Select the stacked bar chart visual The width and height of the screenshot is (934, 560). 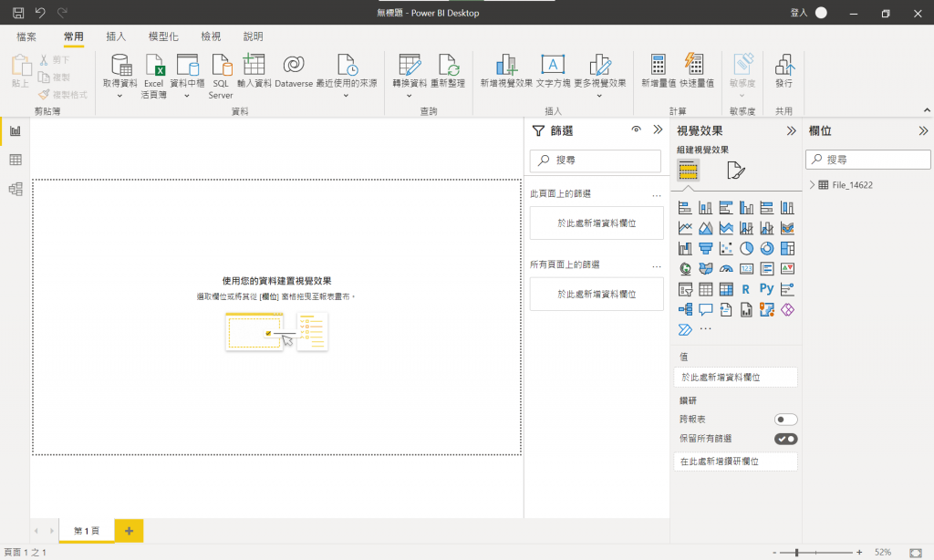[x=685, y=207]
